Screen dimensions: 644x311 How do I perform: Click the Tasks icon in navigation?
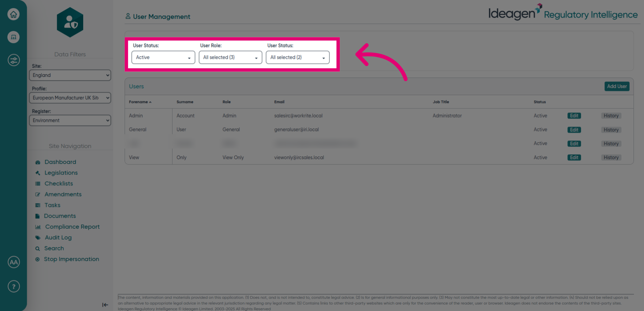[38, 205]
